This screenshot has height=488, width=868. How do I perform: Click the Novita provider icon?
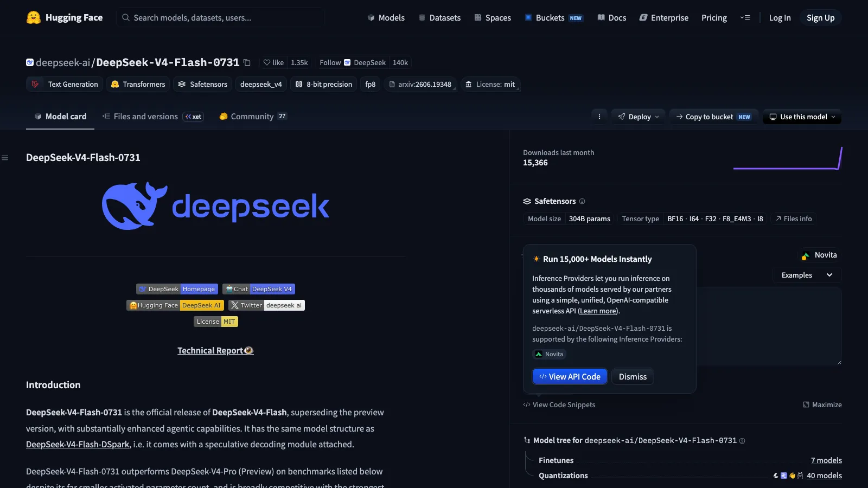pos(806,255)
